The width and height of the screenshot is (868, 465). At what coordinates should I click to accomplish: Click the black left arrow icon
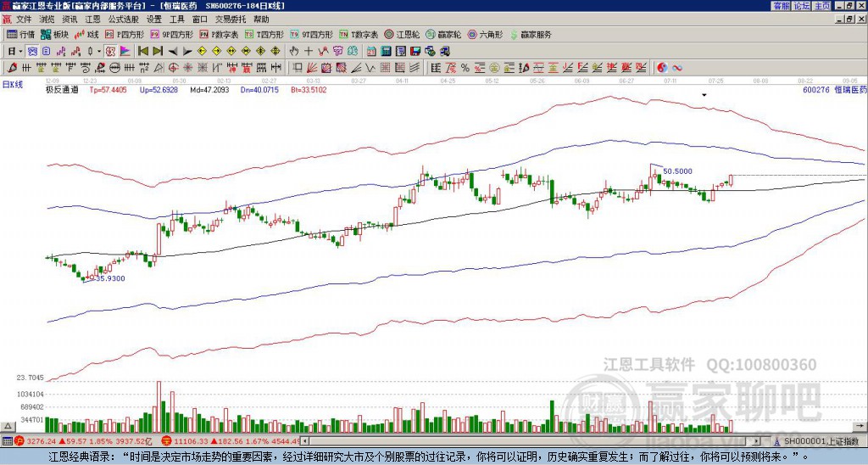tap(173, 52)
